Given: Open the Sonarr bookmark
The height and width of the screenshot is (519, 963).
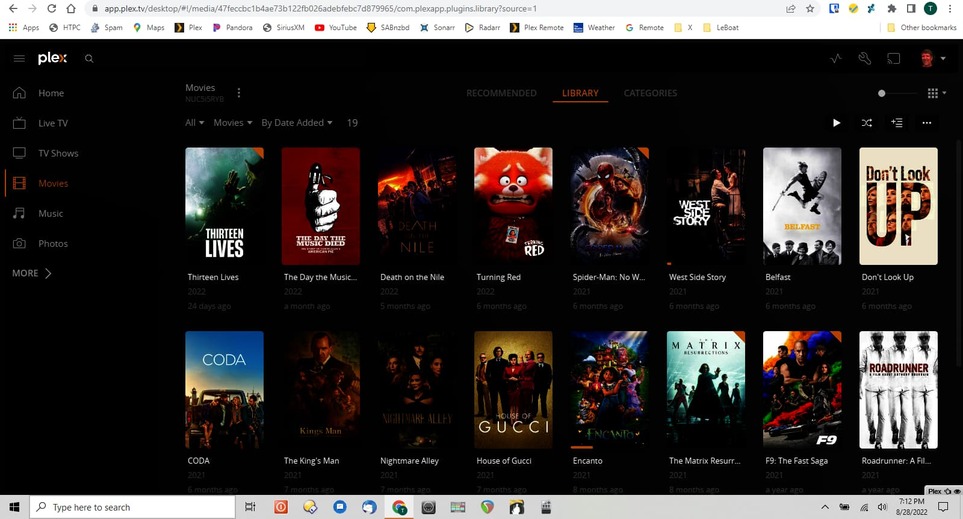Looking at the screenshot, I should pos(438,28).
